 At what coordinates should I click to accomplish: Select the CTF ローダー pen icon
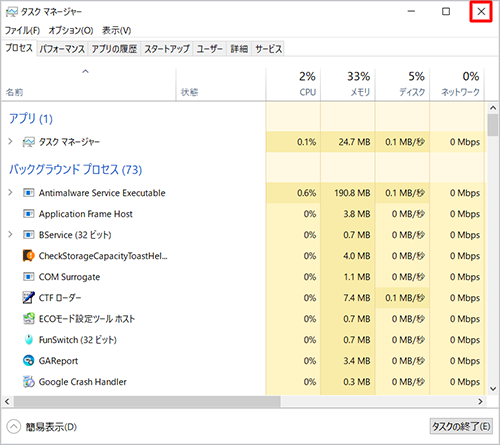[x=29, y=298]
